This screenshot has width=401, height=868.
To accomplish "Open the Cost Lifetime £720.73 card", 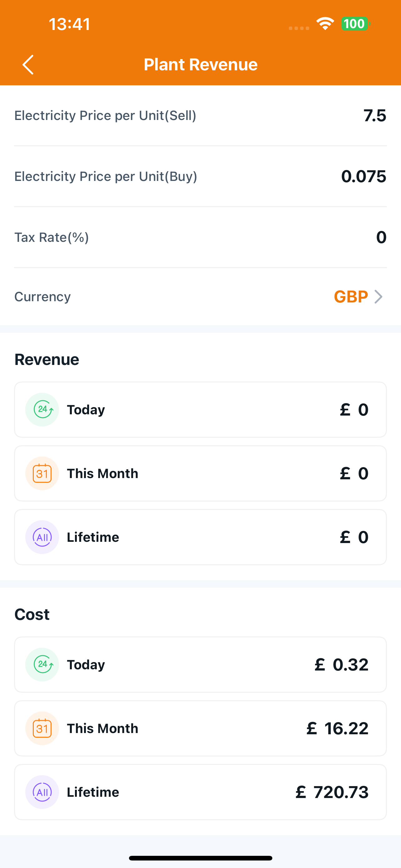I will 200,791.
